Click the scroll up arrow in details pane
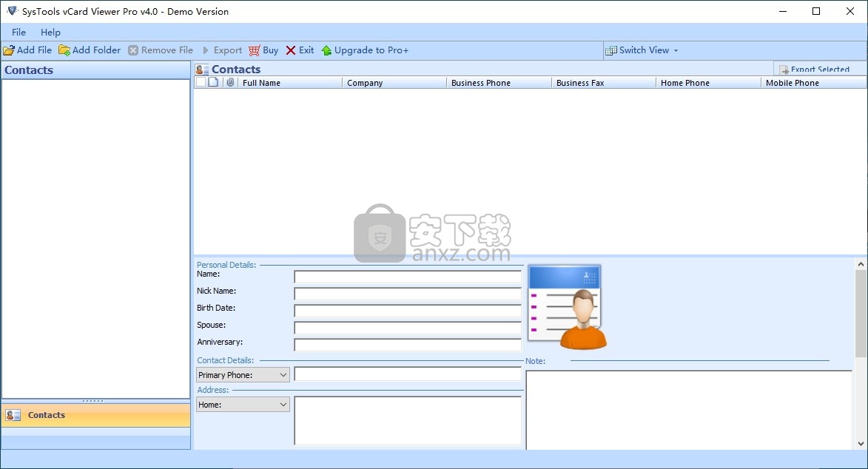This screenshot has height=469, width=868. coord(861,264)
